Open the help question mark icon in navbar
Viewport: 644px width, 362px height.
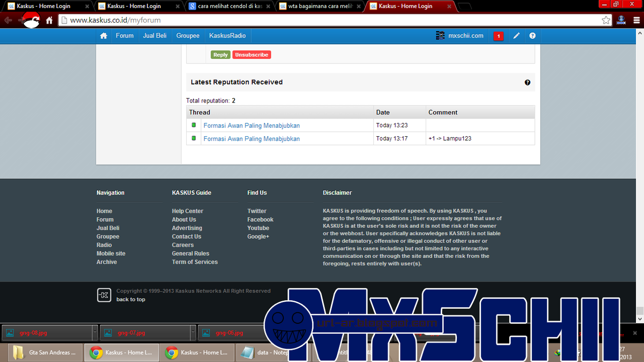point(532,36)
